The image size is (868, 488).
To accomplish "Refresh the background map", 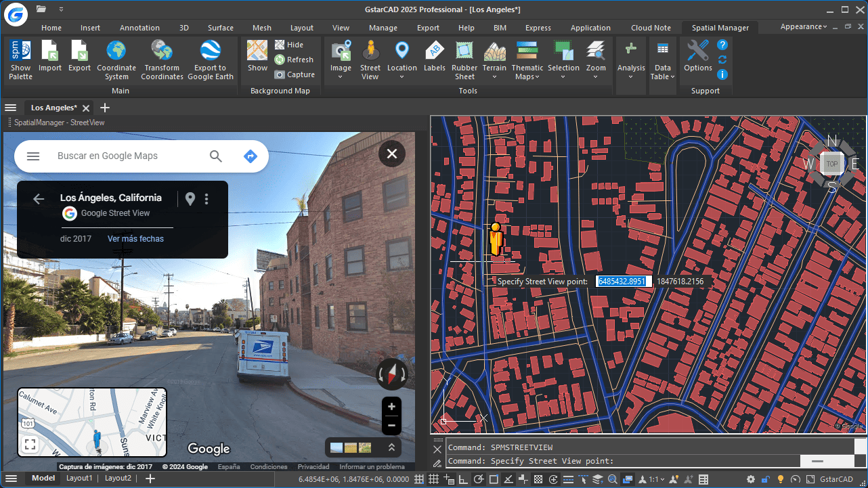I will 294,60.
